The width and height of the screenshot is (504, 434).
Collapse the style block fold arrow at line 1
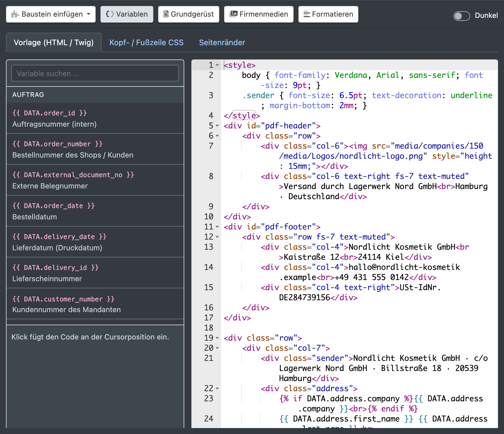[x=217, y=65]
